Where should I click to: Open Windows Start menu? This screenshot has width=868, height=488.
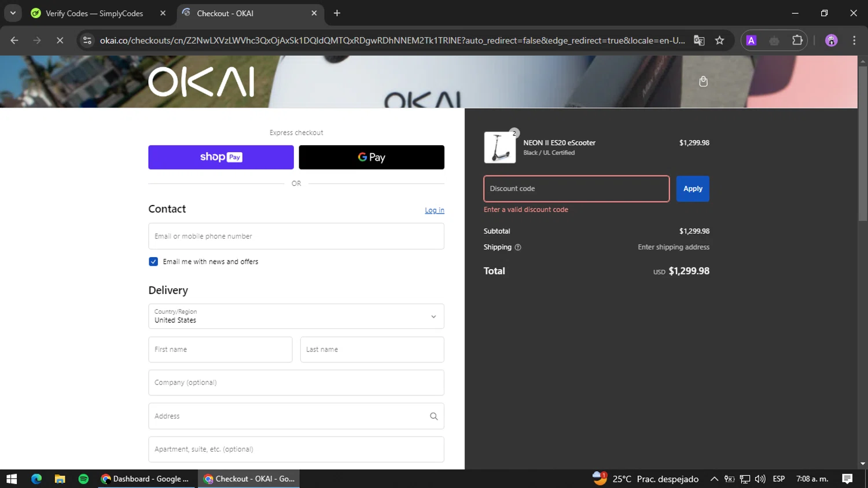pyautogui.click(x=12, y=479)
